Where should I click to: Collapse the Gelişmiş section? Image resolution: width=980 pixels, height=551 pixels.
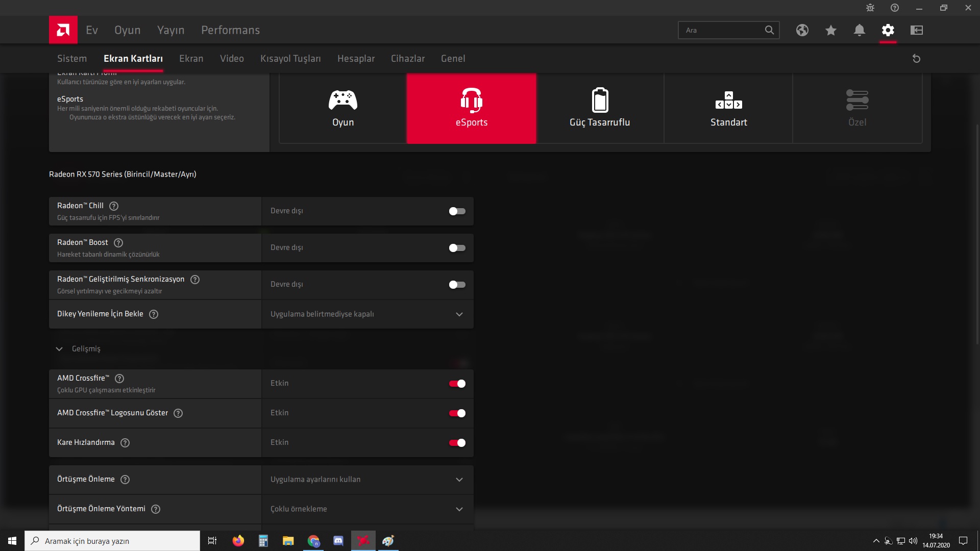(59, 349)
